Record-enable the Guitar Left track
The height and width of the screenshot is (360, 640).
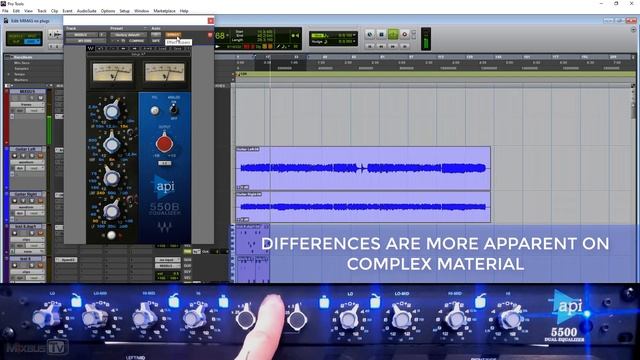[x=15, y=156]
